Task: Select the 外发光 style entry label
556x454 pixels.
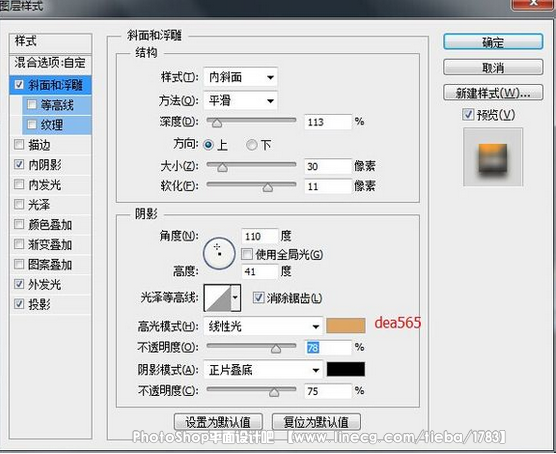Action: 45,284
